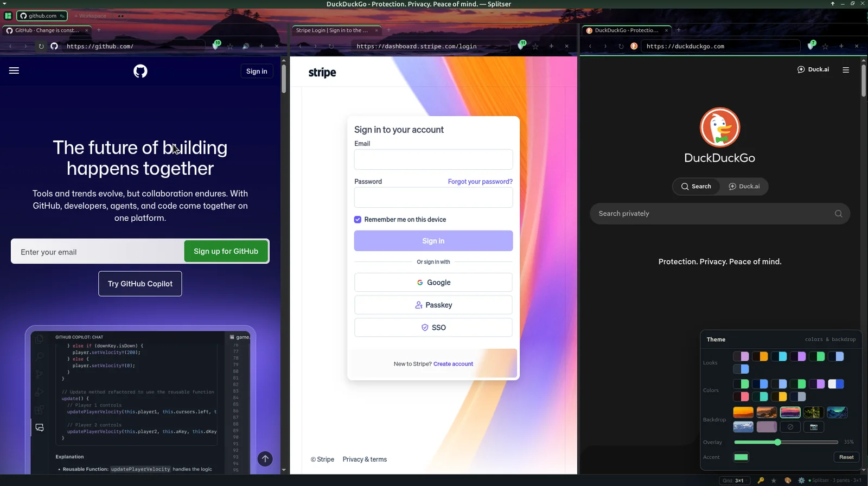Adjust the Overlay slider handle
Image resolution: width=868 pixels, height=486 pixels.
pyautogui.click(x=777, y=442)
